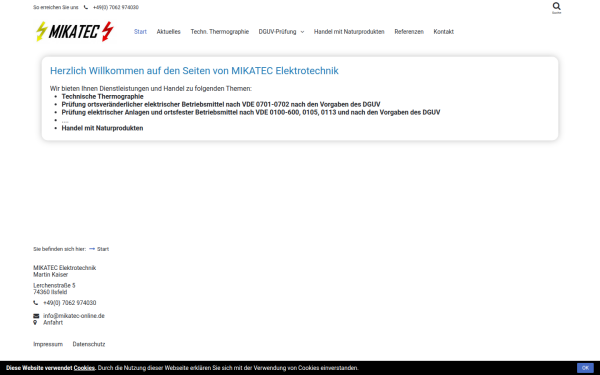Click the Technische Thermographie list item
Screen dimensions: 600x375
click(x=103, y=96)
